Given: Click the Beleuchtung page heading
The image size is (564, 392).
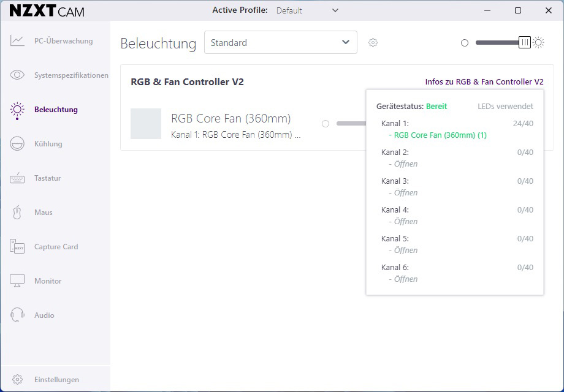Looking at the screenshot, I should tap(158, 43).
